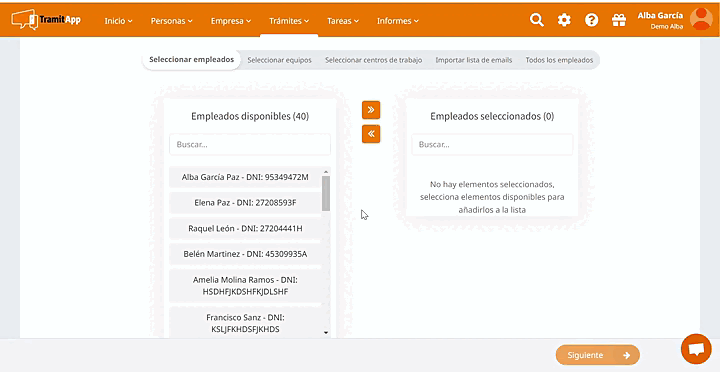Select Francisco Sanz employee

(245, 323)
